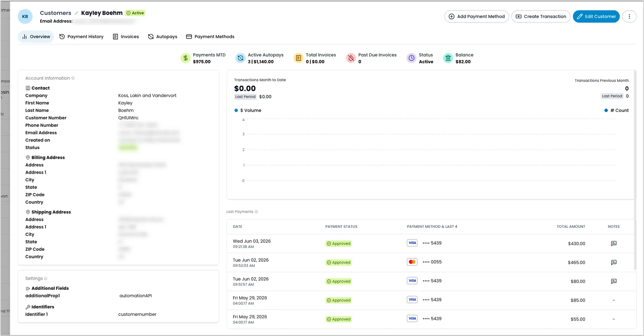Click the Last Payments info icon
This screenshot has height=336, width=644.
(256, 212)
